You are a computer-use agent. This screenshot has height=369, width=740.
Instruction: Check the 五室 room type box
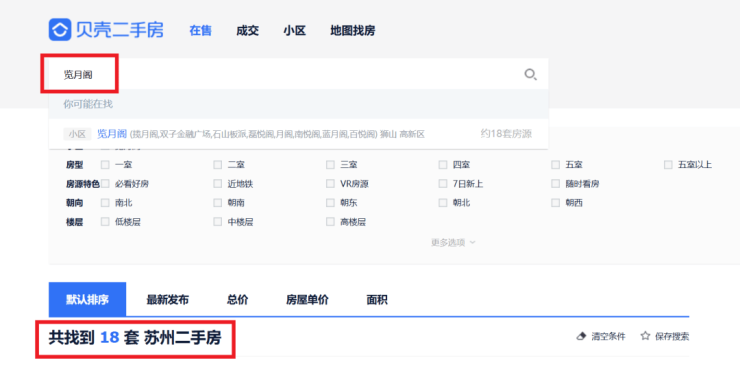pos(555,165)
